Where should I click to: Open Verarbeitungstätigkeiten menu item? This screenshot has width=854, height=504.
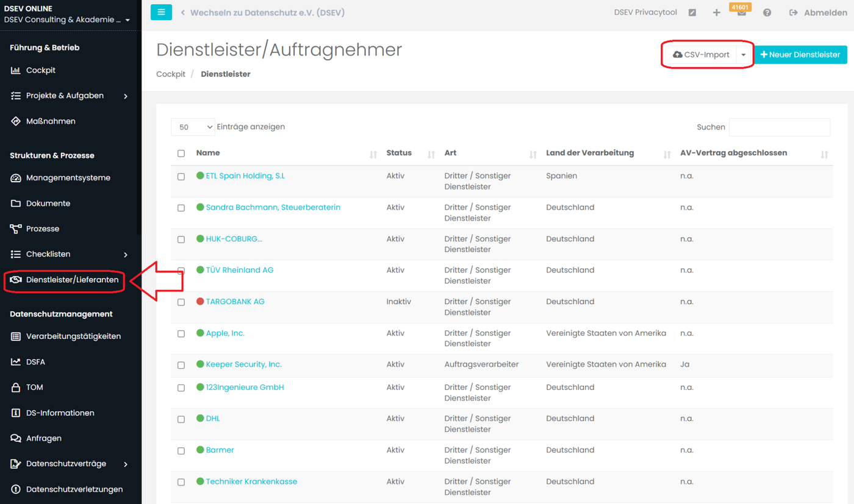[73, 336]
